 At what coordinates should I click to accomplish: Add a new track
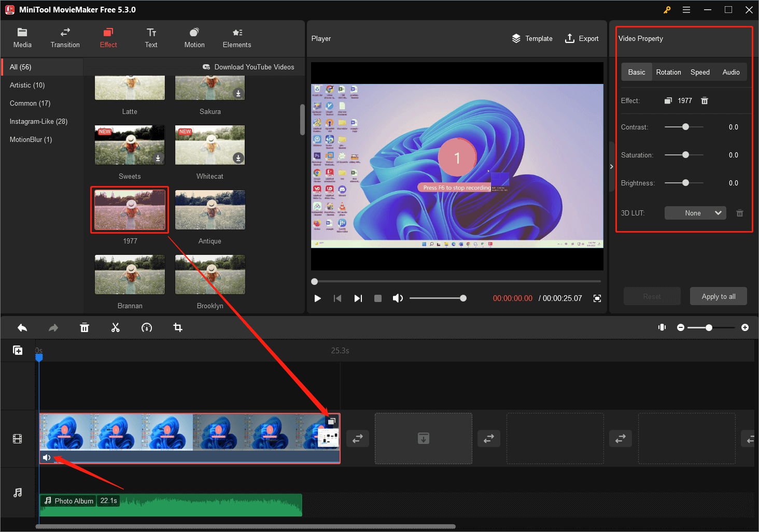pos(18,350)
